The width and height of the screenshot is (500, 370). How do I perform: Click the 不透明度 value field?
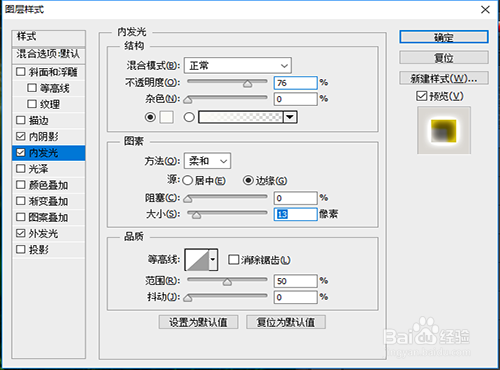(295, 83)
